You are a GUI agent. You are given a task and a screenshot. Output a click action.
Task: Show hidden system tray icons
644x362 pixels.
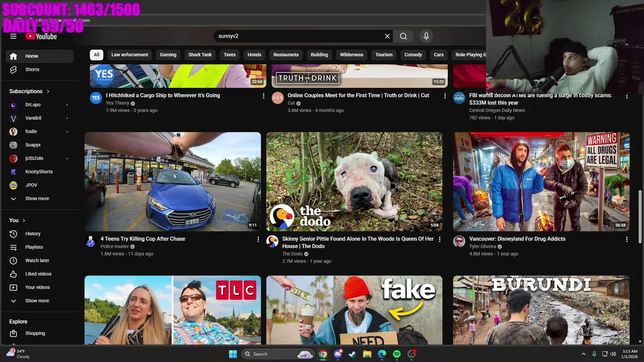coord(583,354)
